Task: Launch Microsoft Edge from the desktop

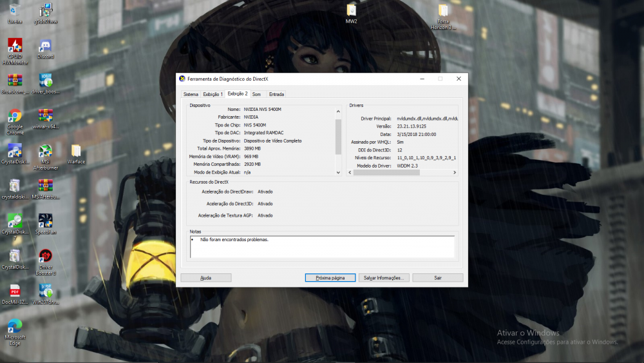Action: (15, 331)
